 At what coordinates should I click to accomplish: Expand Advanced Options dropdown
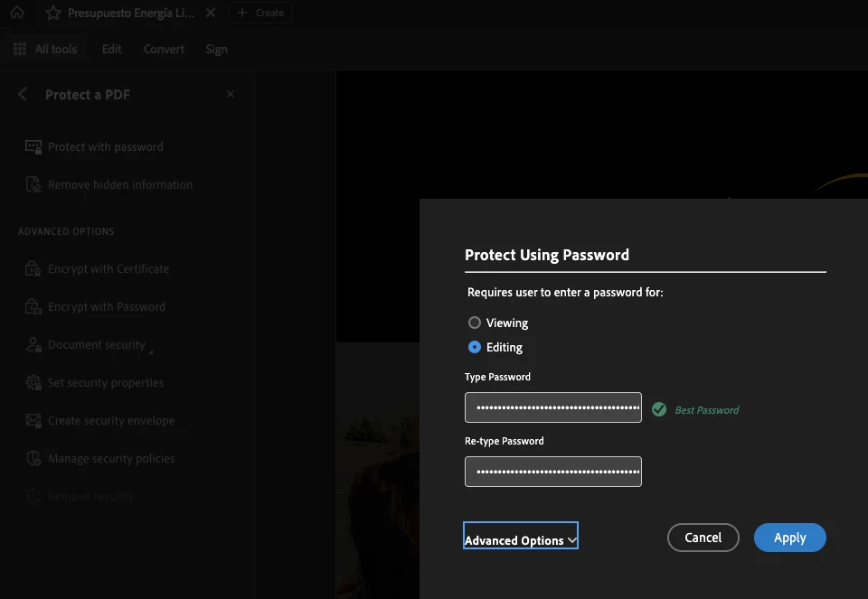521,536
